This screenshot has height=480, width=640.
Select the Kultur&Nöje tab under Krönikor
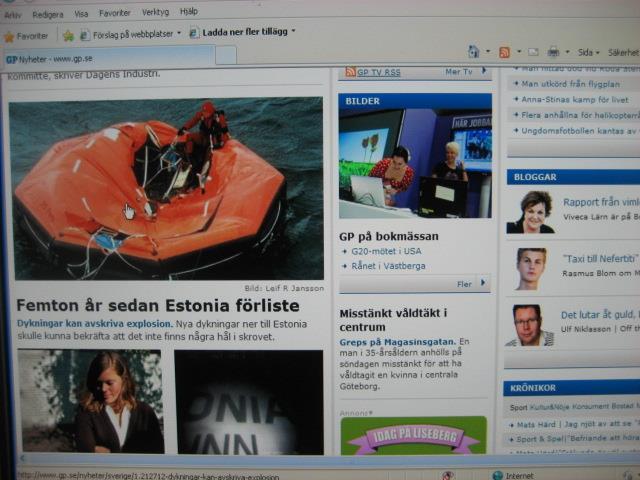pos(550,407)
